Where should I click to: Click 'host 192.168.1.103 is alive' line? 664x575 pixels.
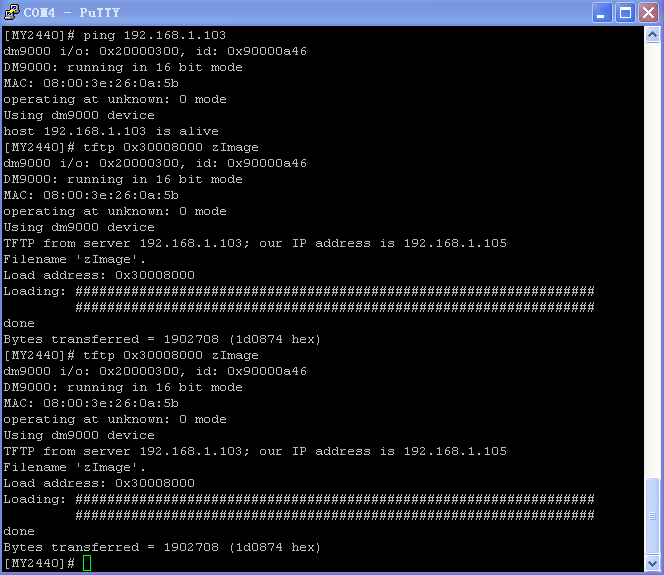pyautogui.click(x=111, y=131)
